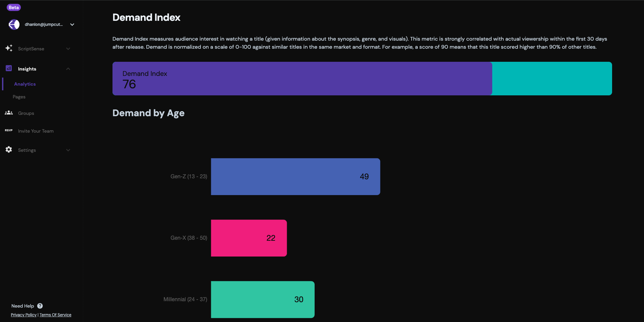
Task: Click the Need Help question mark icon
Action: [40, 306]
